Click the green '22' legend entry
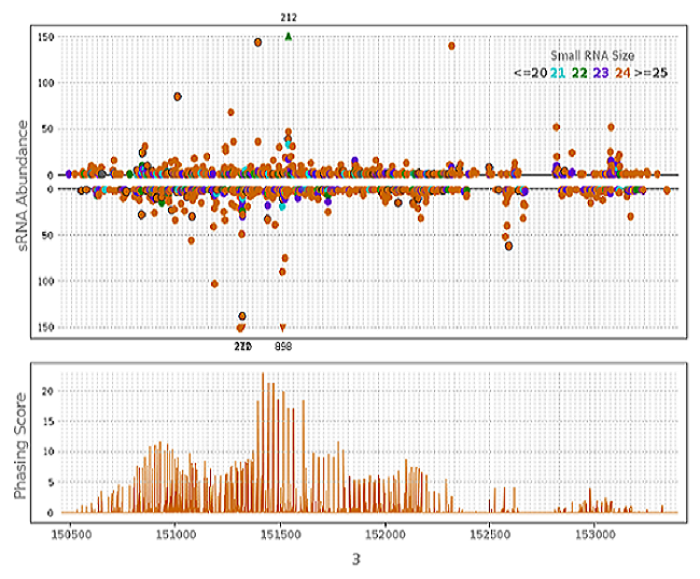700x579 pixels. tap(579, 73)
